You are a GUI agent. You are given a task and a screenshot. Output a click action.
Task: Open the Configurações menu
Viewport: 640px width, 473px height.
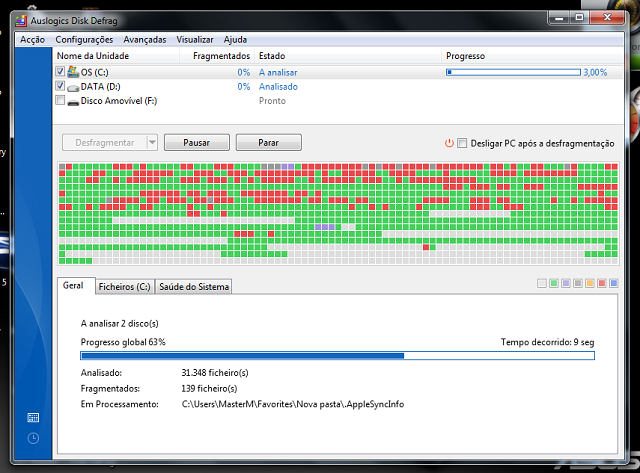(84, 40)
